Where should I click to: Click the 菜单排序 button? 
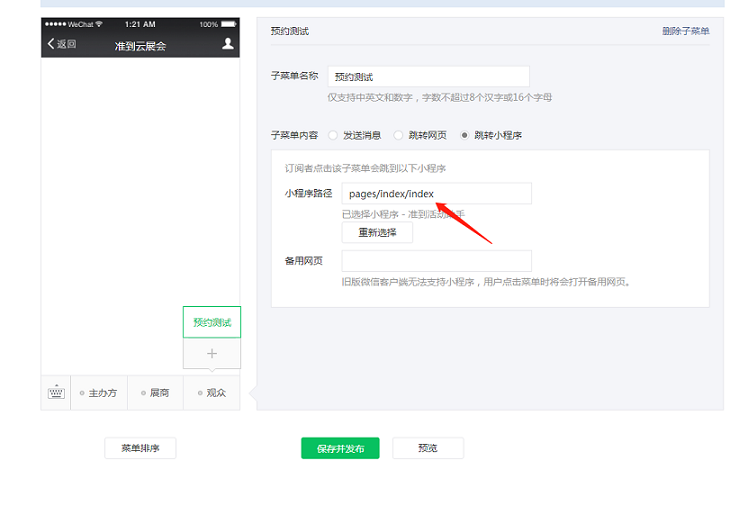140,448
